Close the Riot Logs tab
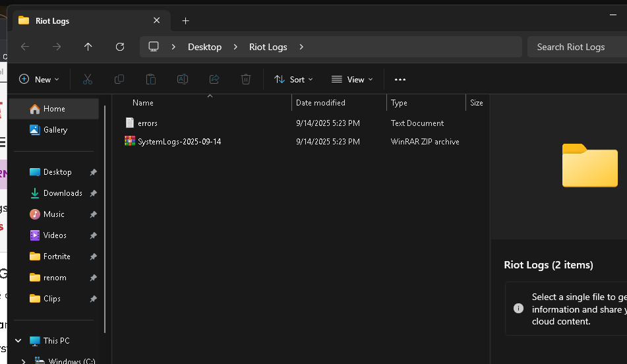The image size is (627, 364). pos(157,20)
